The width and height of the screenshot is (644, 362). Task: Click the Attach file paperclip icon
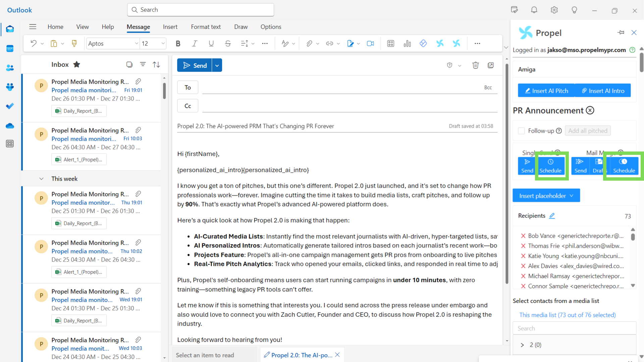click(x=309, y=43)
